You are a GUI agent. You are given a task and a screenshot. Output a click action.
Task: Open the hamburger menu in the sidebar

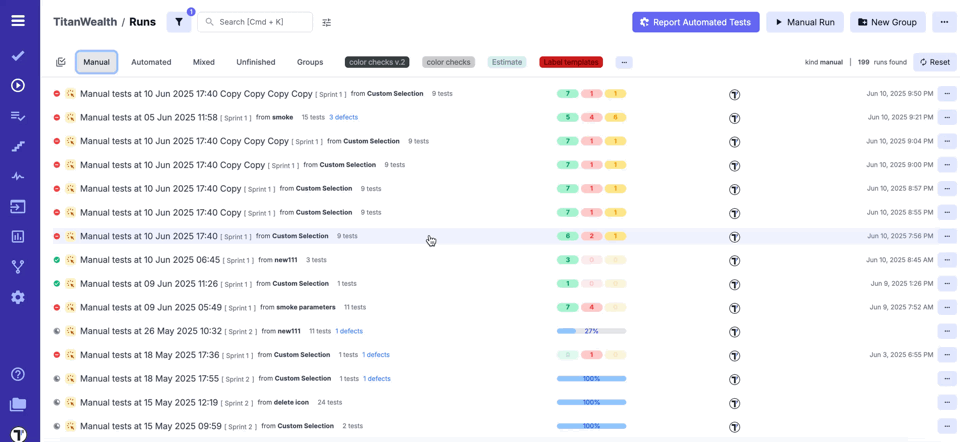point(18,20)
